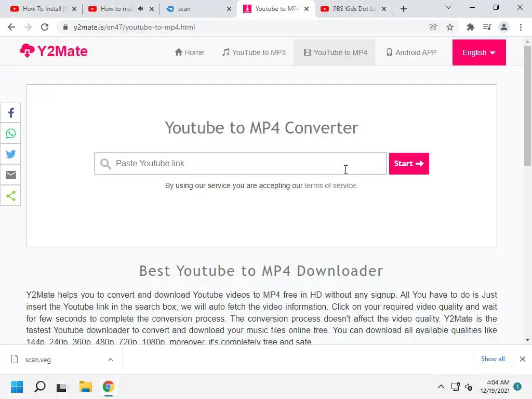
Task: Click the Y2Mate logo
Action: click(x=54, y=51)
